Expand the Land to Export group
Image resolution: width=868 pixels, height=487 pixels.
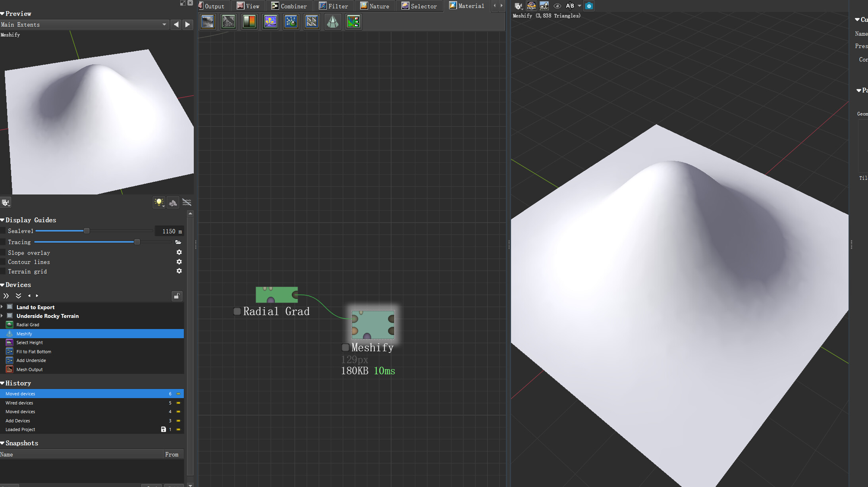tap(2, 307)
